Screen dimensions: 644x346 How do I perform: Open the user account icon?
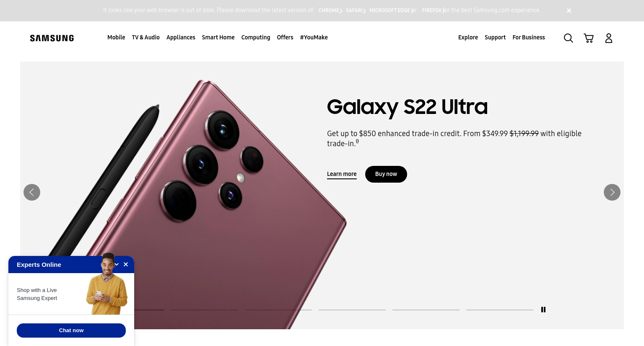tap(609, 38)
